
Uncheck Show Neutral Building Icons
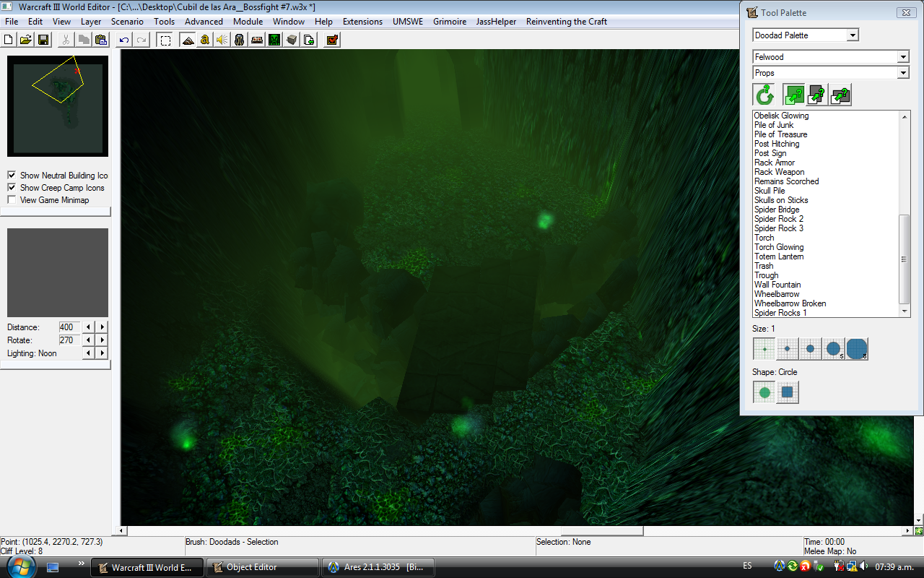coord(12,175)
